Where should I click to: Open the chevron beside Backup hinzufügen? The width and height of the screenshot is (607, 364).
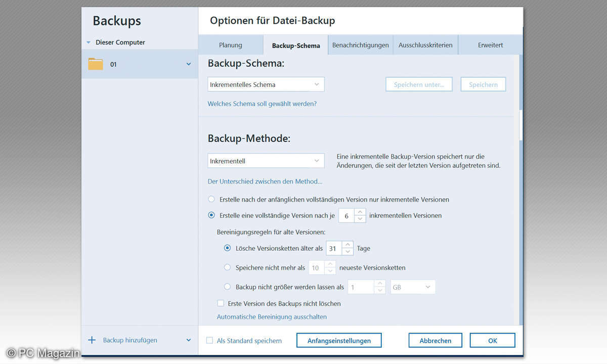(x=189, y=340)
